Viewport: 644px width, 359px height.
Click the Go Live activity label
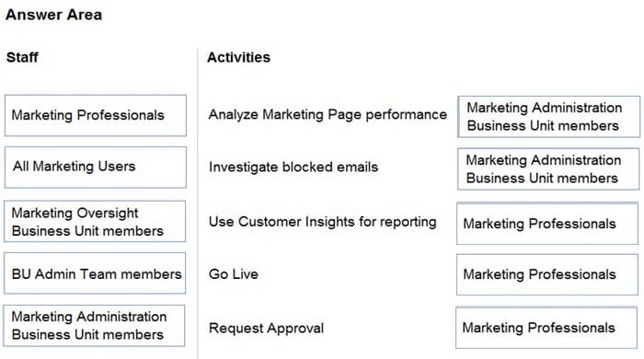coord(234,274)
